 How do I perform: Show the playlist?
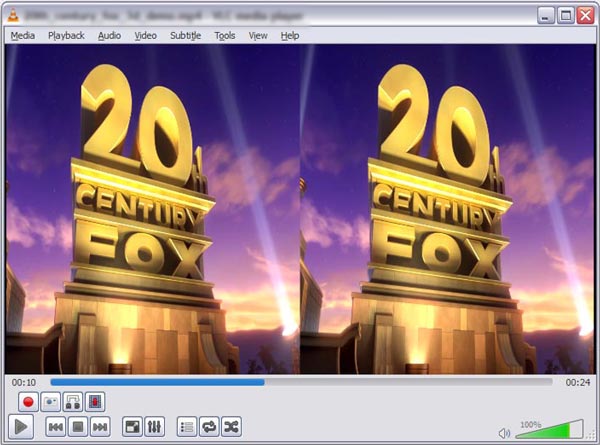click(187, 427)
